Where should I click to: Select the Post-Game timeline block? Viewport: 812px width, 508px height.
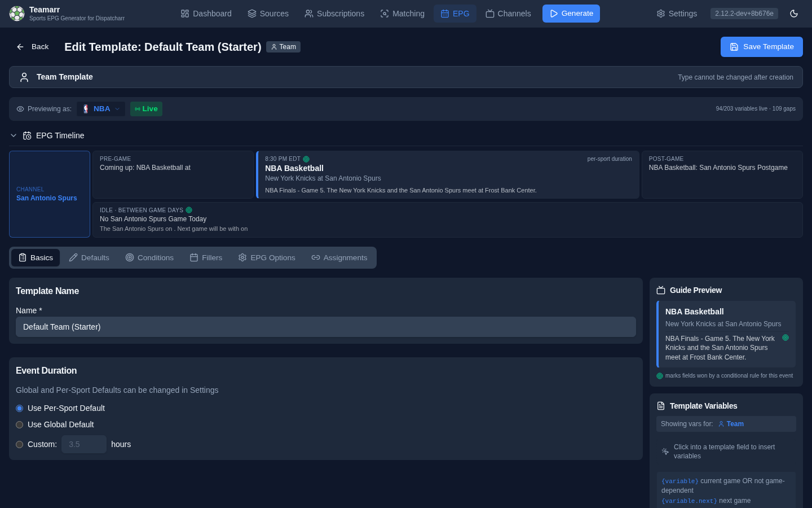[x=722, y=174]
